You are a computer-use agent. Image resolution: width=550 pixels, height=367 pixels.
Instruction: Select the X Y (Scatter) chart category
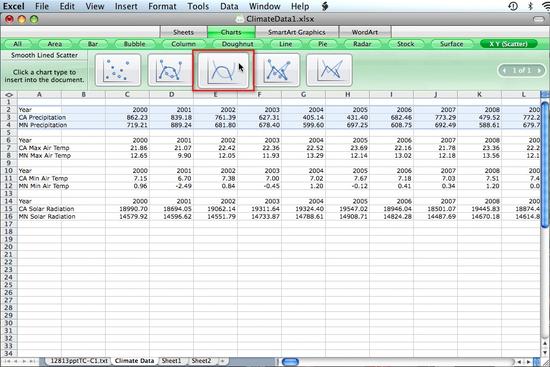click(508, 44)
